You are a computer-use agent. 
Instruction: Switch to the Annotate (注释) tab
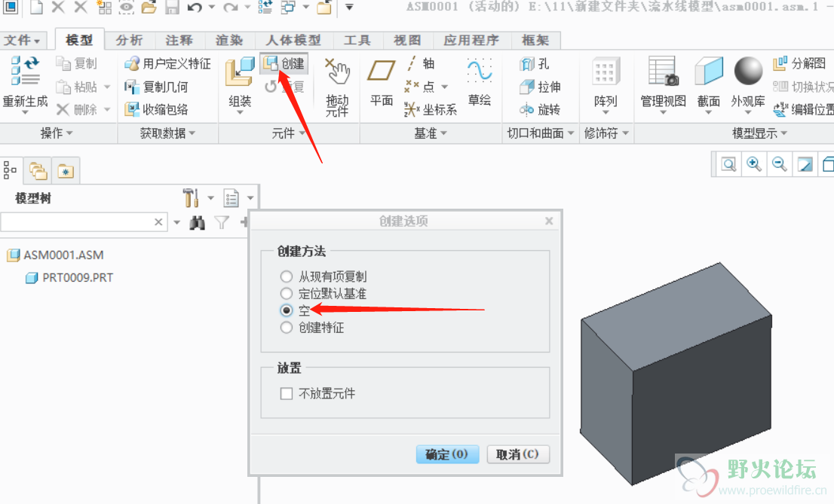click(x=179, y=41)
